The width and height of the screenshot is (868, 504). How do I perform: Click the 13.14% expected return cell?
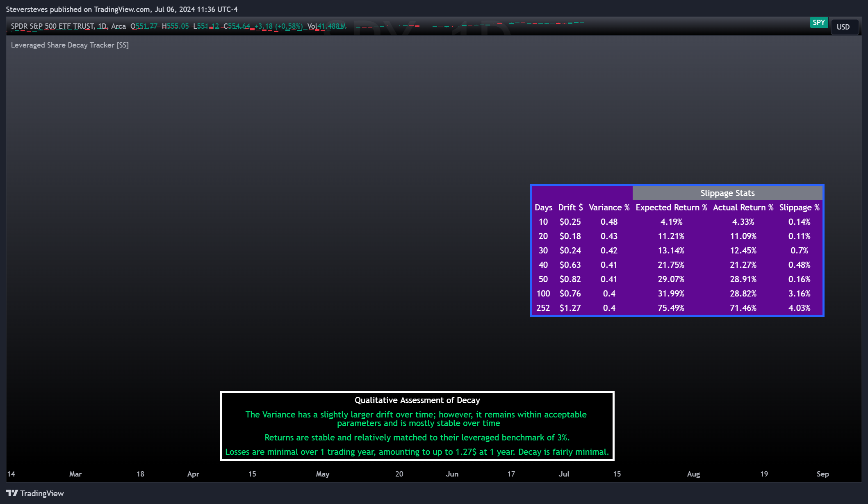coord(671,251)
